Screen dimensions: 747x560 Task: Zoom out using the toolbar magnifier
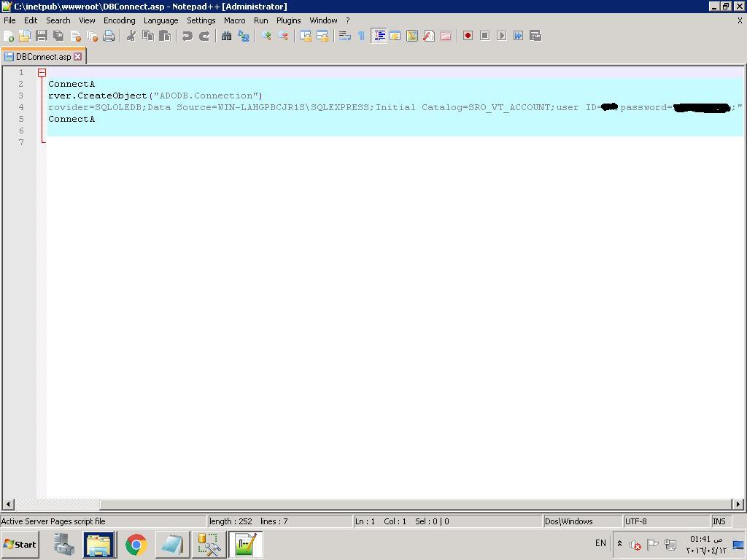point(283,36)
